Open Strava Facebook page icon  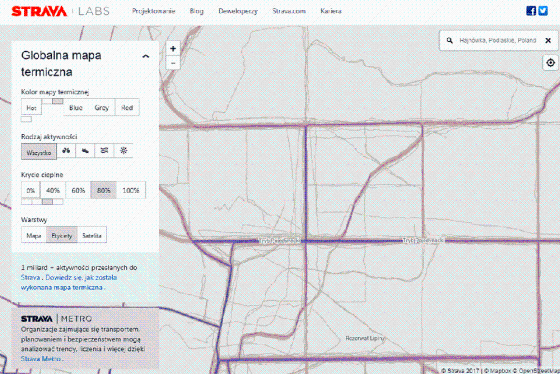point(531,11)
